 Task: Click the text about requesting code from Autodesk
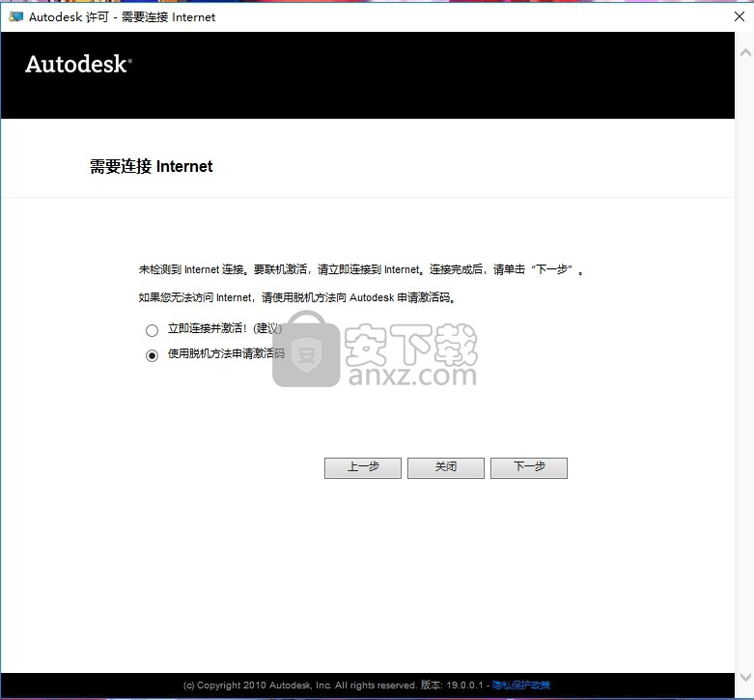click(296, 297)
